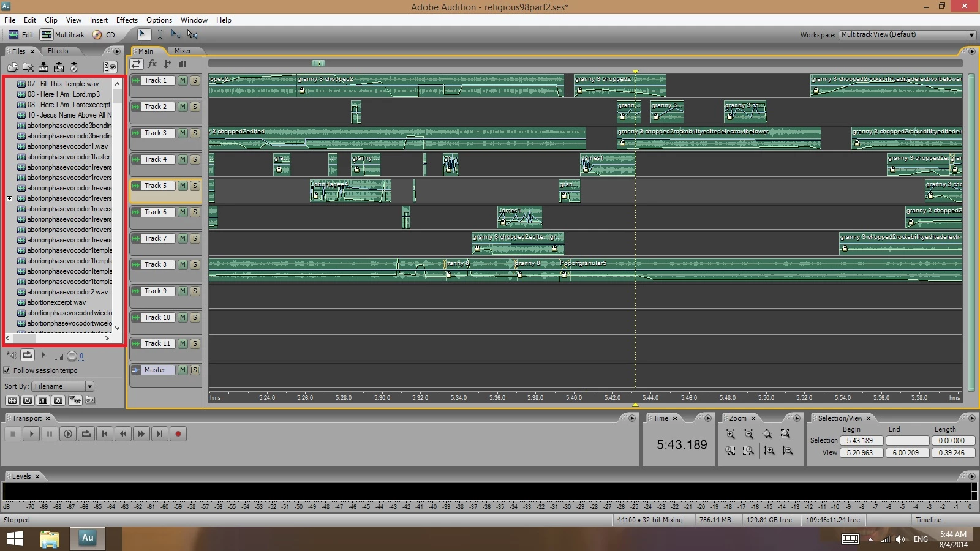The height and width of the screenshot is (551, 980).
Task: Mute Track 5
Action: click(183, 186)
